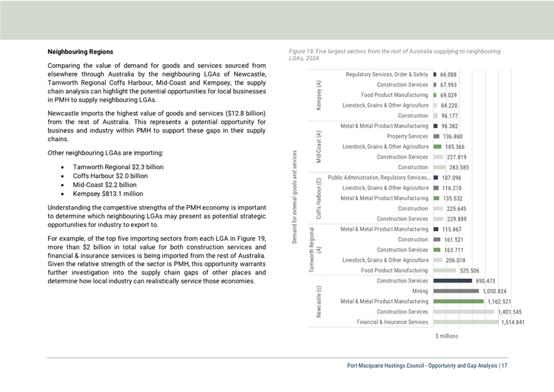This screenshot has height=392, width=554.
Task: Click the value 84.220 in the chart
Action: coord(449,106)
